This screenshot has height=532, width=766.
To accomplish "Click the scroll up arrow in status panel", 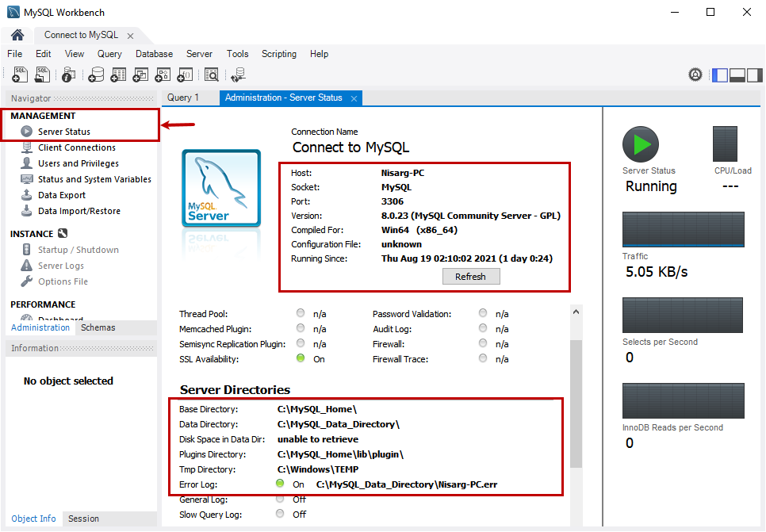I will [x=576, y=312].
